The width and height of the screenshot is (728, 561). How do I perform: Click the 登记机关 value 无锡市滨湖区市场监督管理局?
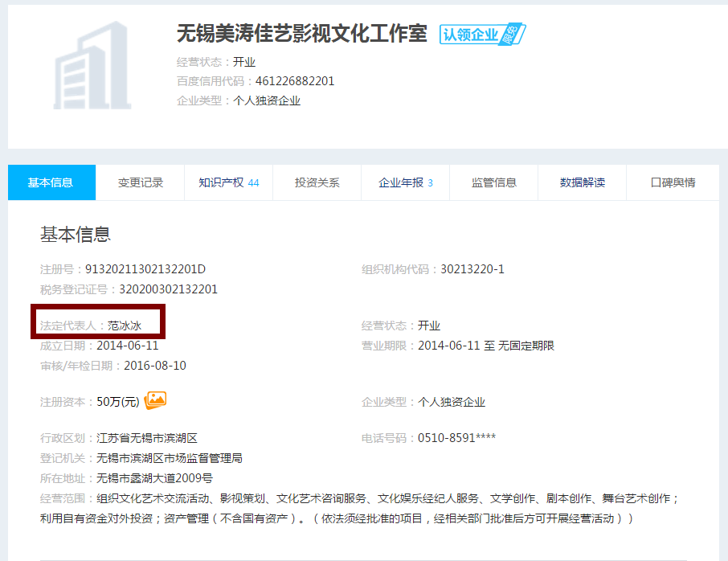pyautogui.click(x=170, y=458)
